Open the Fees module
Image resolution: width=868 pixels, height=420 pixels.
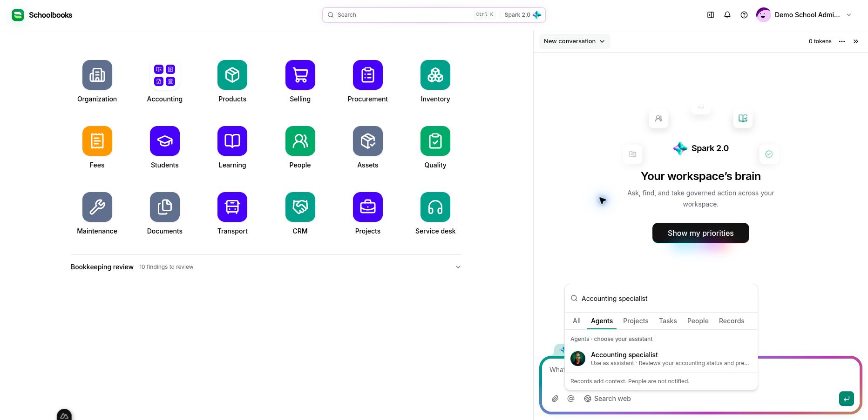[x=97, y=141]
